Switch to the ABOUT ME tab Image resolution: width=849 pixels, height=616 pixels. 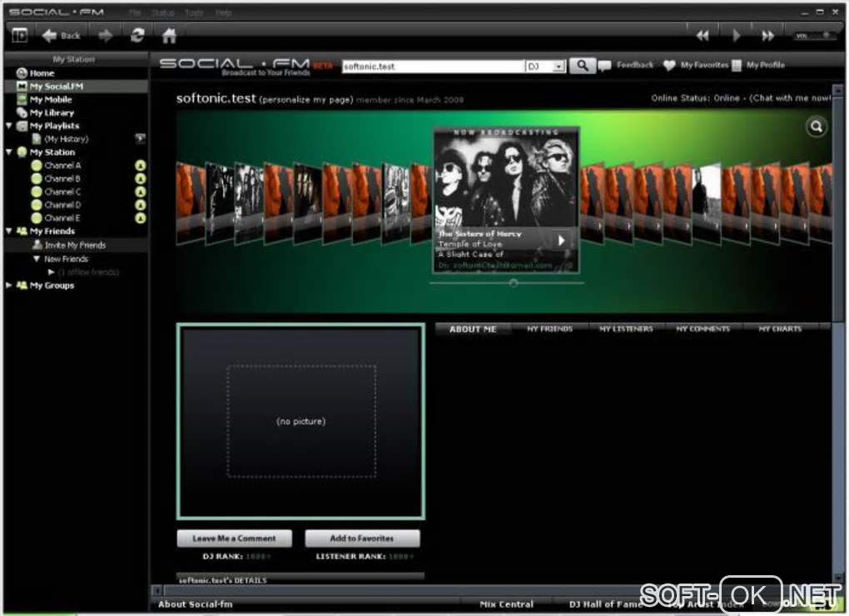pos(473,329)
